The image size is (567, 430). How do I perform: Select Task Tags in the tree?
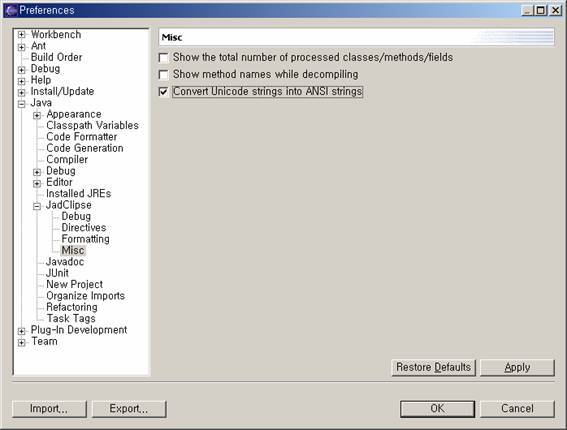pos(71,319)
